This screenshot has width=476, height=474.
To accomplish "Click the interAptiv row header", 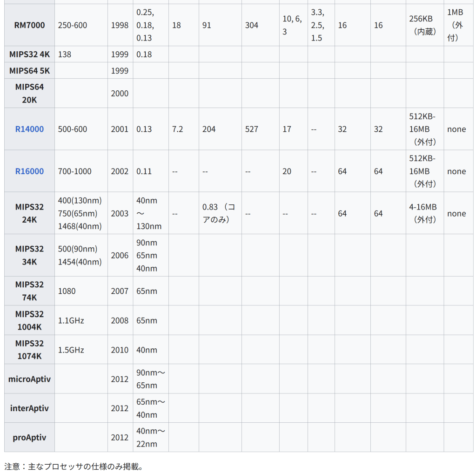I will coord(29,408).
